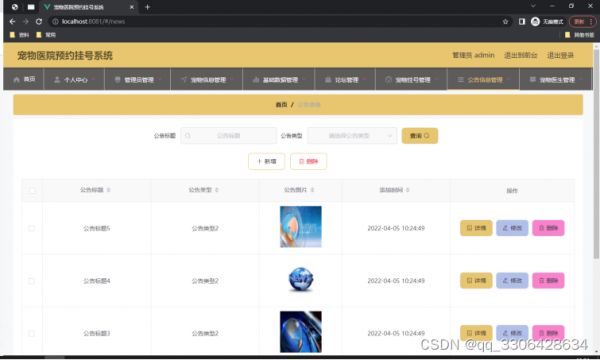Open the 资料 bookmark folder
This screenshot has width=600, height=360.
[20, 35]
